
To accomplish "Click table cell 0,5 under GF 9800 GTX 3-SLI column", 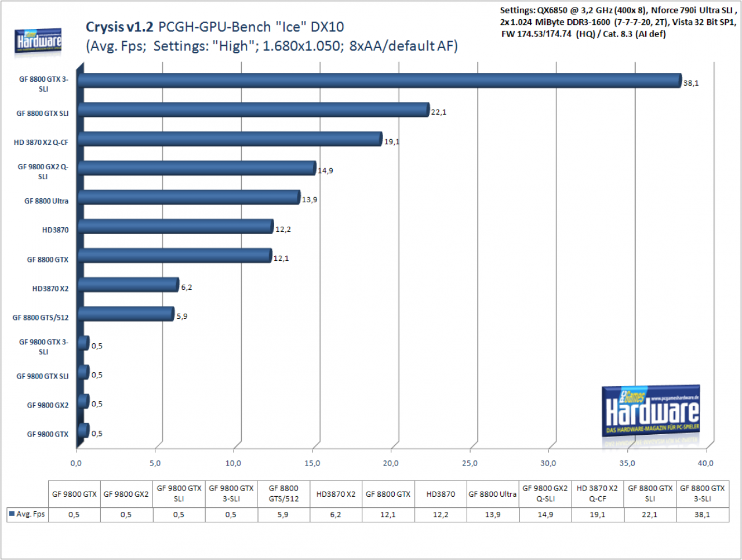I will [231, 514].
